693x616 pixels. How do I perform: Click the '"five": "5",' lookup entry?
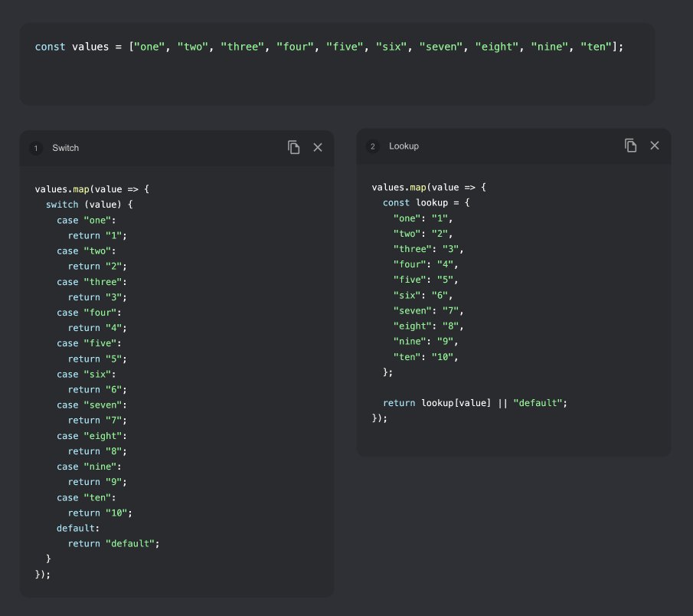(426, 280)
